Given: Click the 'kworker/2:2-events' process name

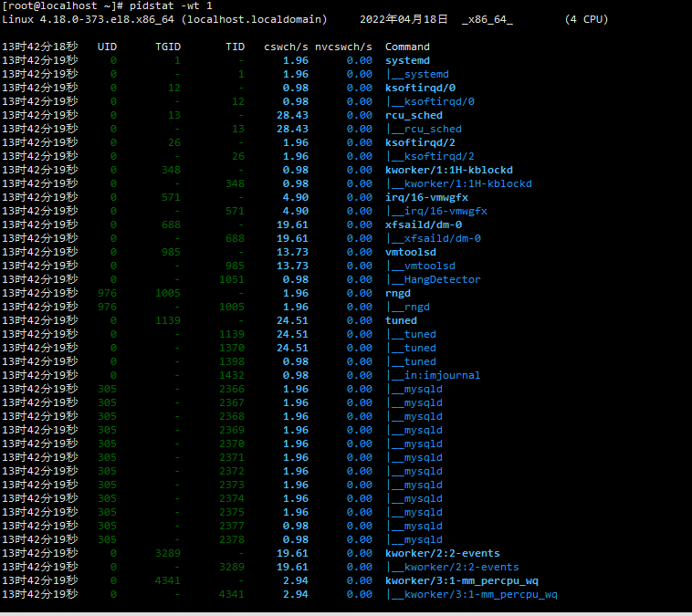Looking at the screenshot, I should click(443, 553).
